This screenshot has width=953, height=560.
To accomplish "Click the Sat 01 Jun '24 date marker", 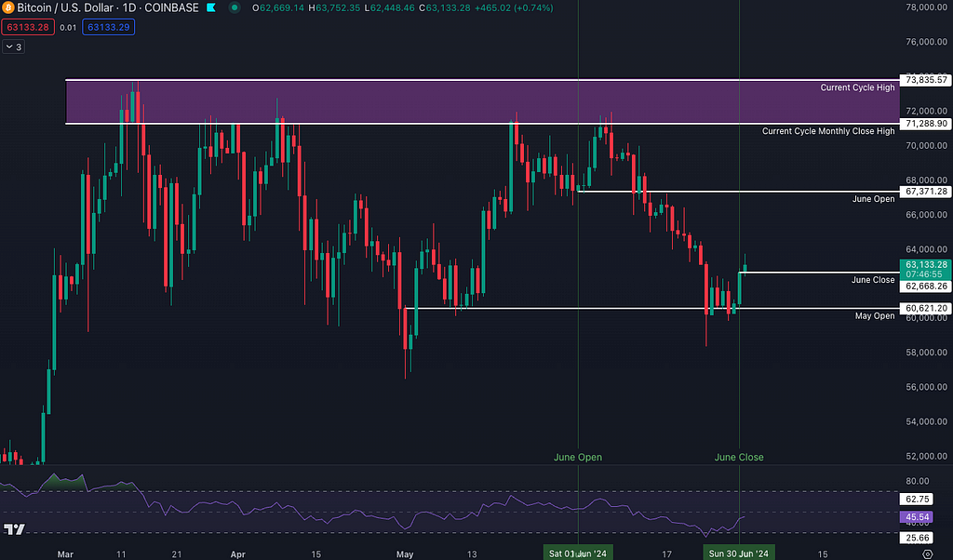I will [x=577, y=553].
